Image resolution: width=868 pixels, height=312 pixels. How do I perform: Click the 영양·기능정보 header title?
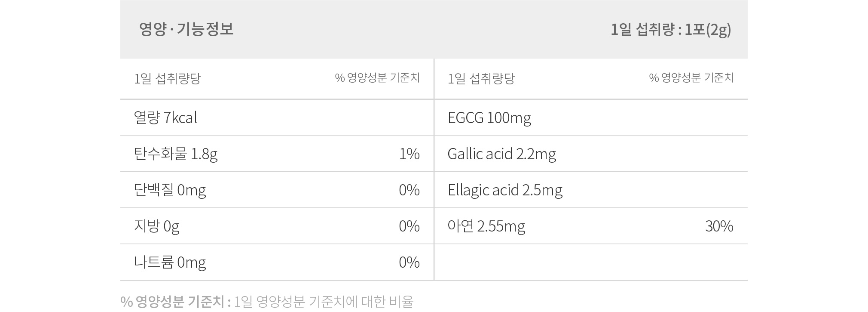(186, 29)
